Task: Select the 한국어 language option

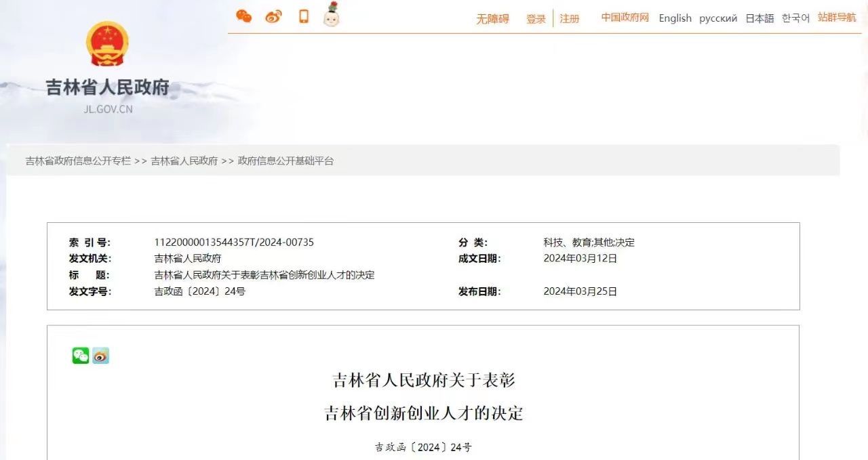Action: pyautogui.click(x=795, y=18)
